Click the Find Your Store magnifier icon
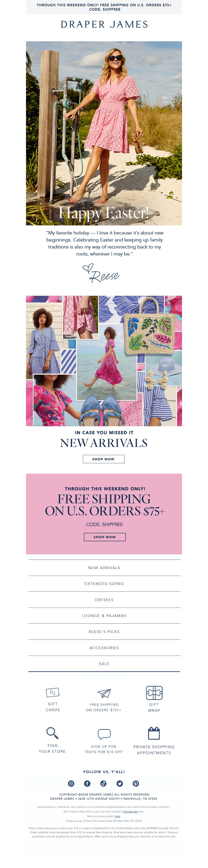Image resolution: width=208 pixels, height=868 pixels. [52, 732]
